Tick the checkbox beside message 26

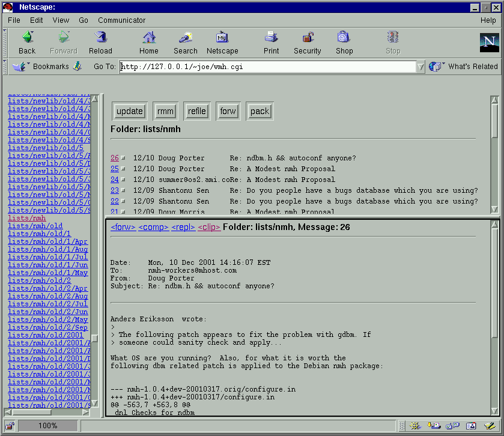point(123,159)
